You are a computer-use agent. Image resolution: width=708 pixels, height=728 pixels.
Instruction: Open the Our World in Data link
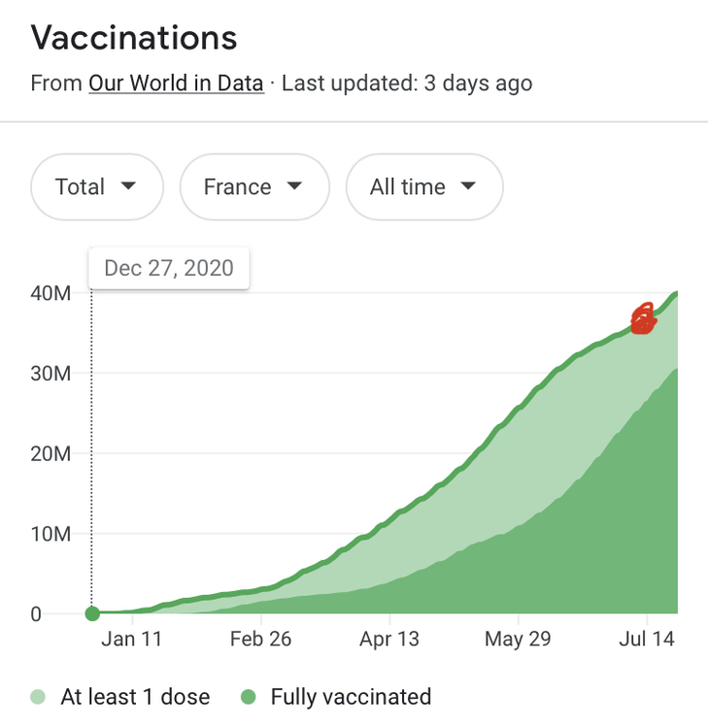[176, 83]
